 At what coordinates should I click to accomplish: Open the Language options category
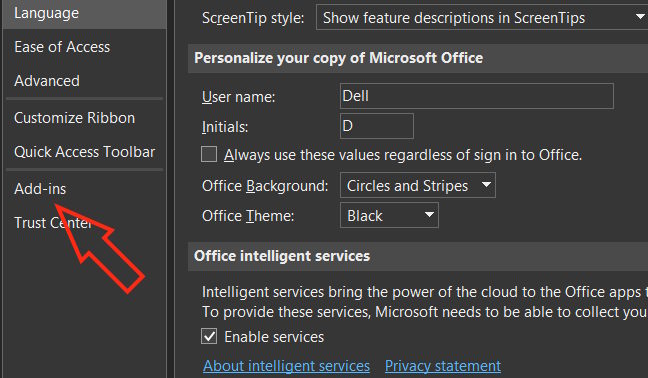pos(85,14)
